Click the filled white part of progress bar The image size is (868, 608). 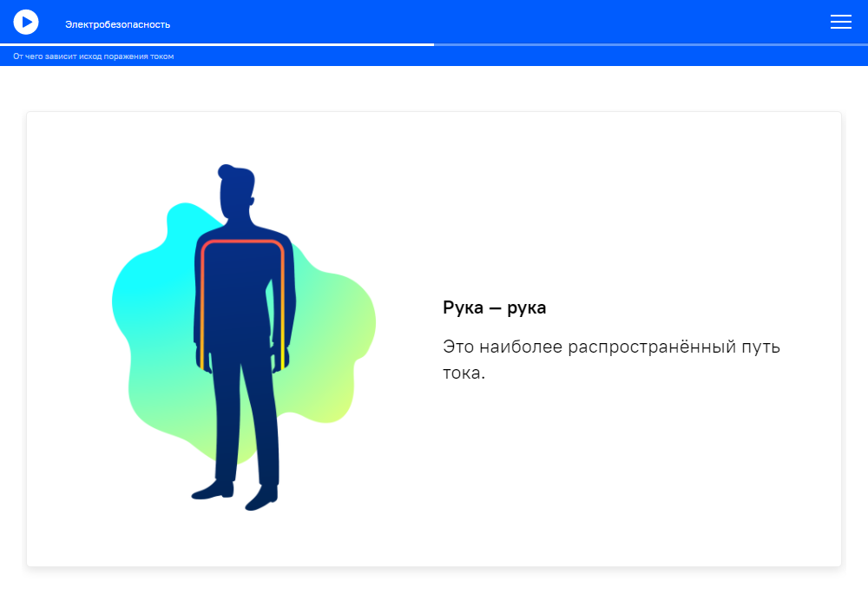pos(217,44)
